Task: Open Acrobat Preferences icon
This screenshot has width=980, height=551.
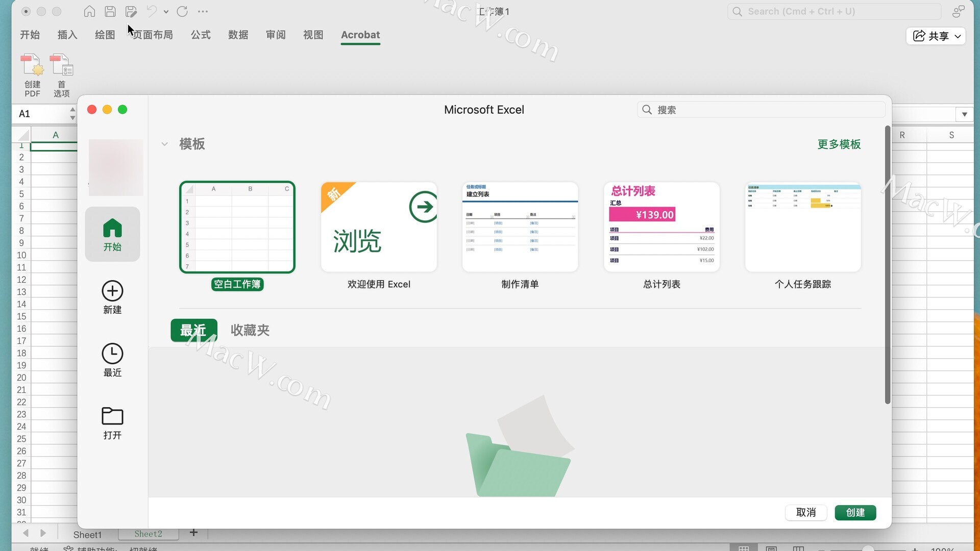Action: (x=61, y=65)
